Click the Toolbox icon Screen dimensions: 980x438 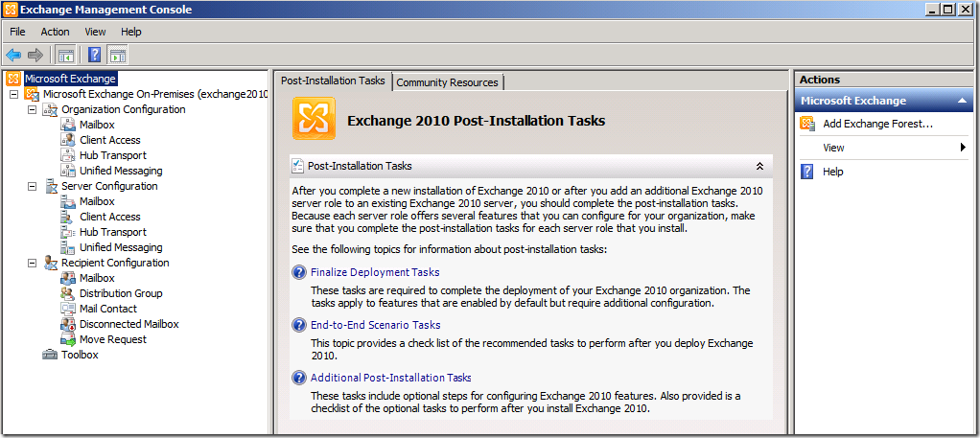pyautogui.click(x=50, y=355)
